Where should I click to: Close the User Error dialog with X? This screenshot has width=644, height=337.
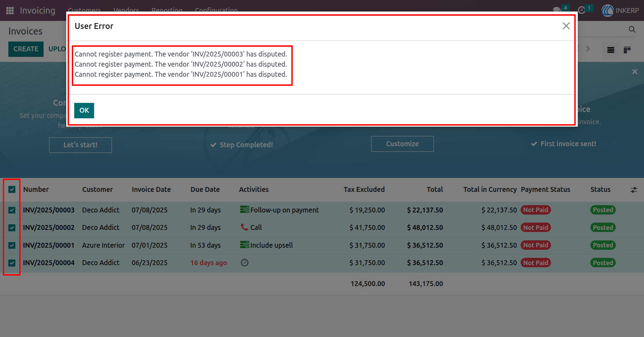tap(566, 26)
